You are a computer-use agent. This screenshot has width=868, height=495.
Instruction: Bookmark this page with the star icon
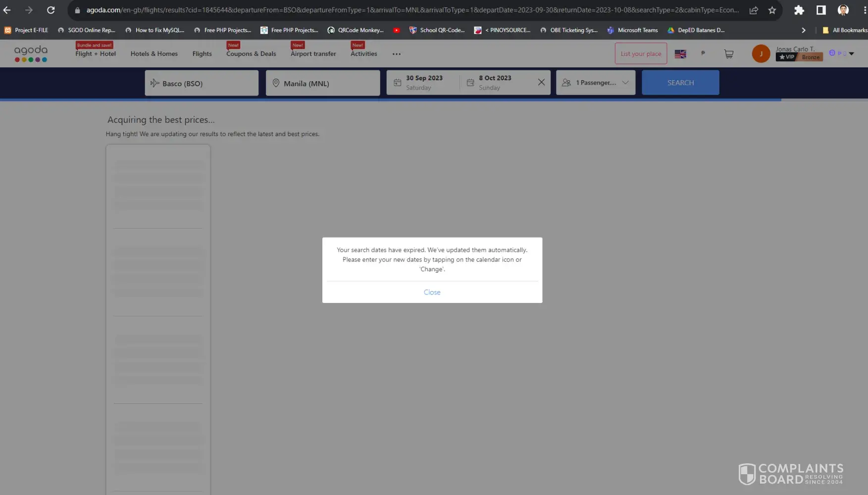[x=772, y=10]
